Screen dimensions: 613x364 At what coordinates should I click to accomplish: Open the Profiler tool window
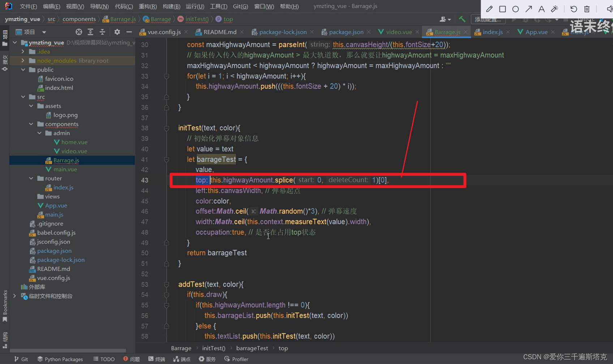(236, 359)
